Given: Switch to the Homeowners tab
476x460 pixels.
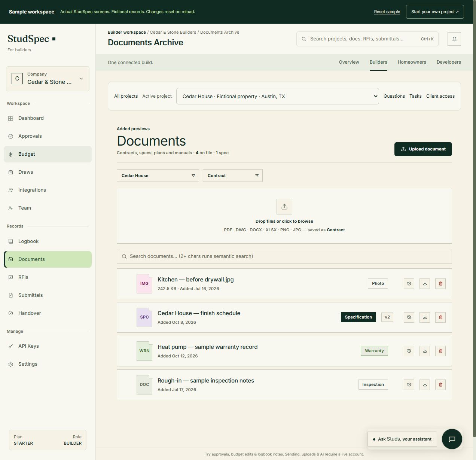Looking at the screenshot, I should coord(412,62).
